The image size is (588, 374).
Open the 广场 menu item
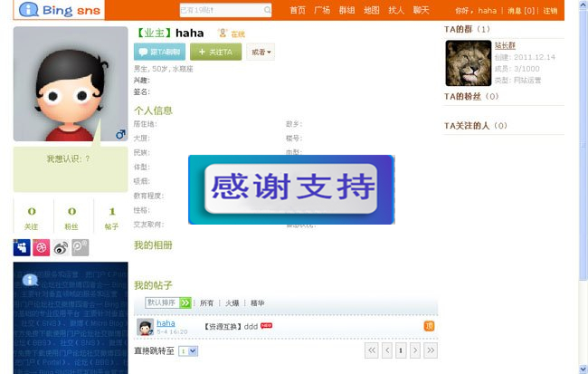322,10
